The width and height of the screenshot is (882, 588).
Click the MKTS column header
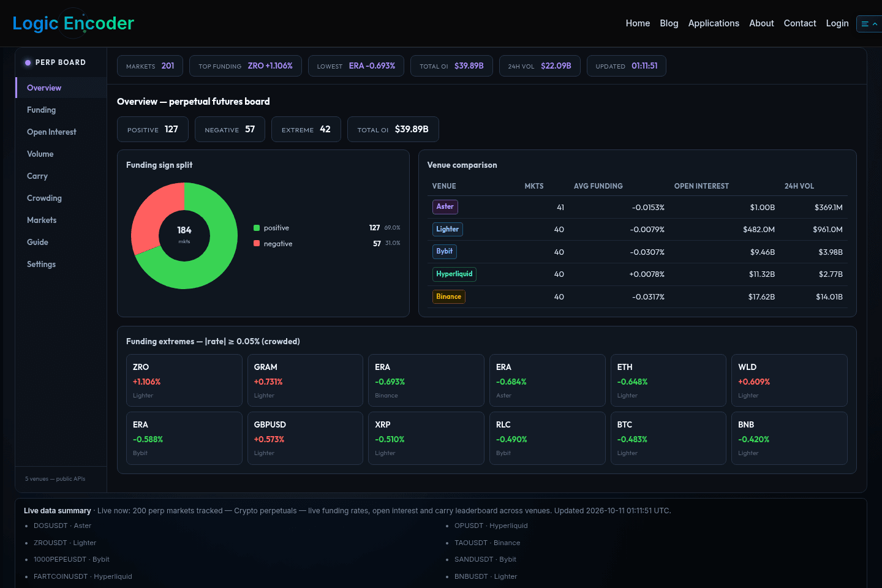coord(534,186)
